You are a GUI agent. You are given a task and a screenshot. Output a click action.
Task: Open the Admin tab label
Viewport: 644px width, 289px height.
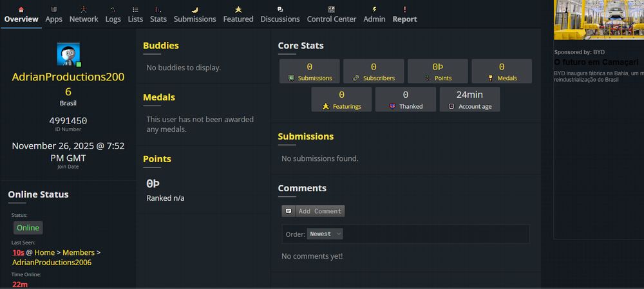374,19
